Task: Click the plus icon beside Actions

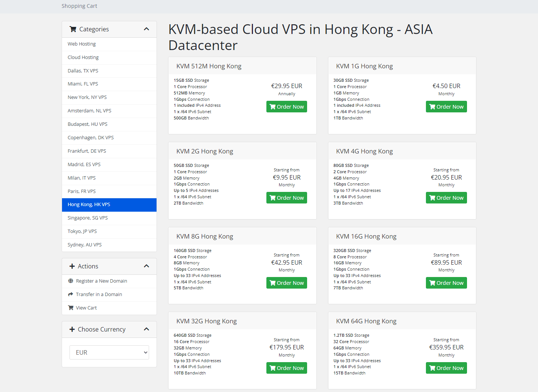Action: [72, 266]
